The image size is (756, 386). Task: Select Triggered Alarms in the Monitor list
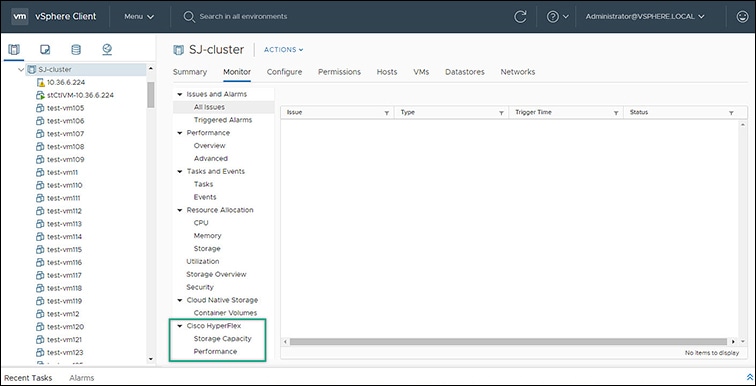(x=223, y=120)
